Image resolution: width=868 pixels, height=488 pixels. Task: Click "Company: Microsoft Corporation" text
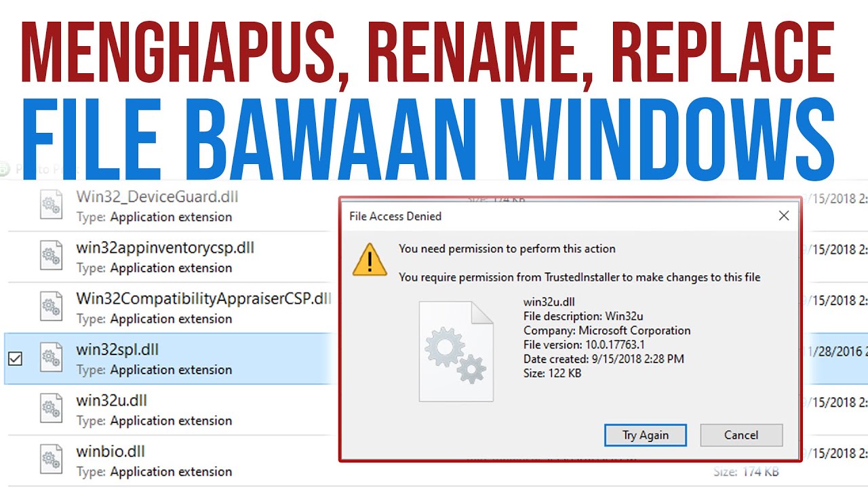[607, 331]
